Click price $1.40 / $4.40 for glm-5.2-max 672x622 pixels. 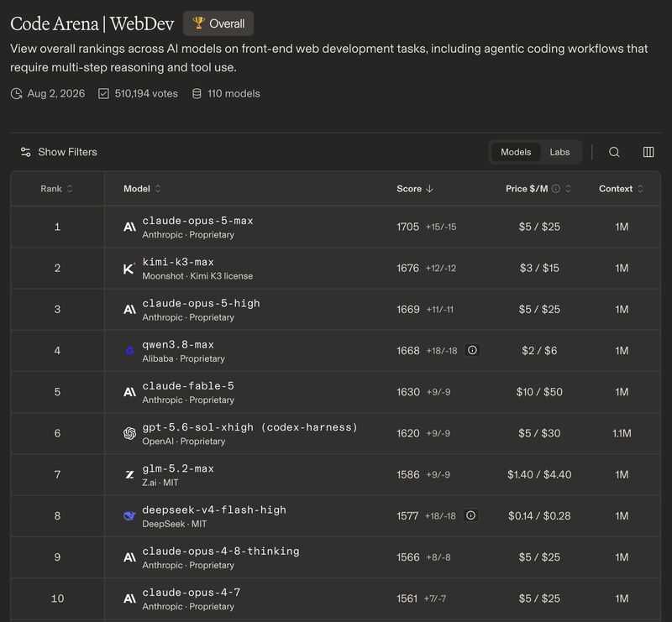[539, 474]
